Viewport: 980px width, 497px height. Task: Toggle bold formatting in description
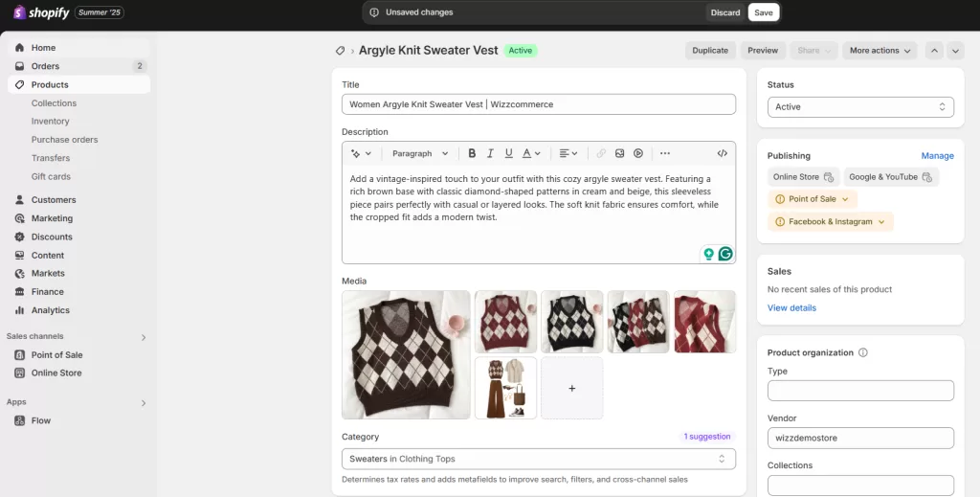click(x=472, y=153)
